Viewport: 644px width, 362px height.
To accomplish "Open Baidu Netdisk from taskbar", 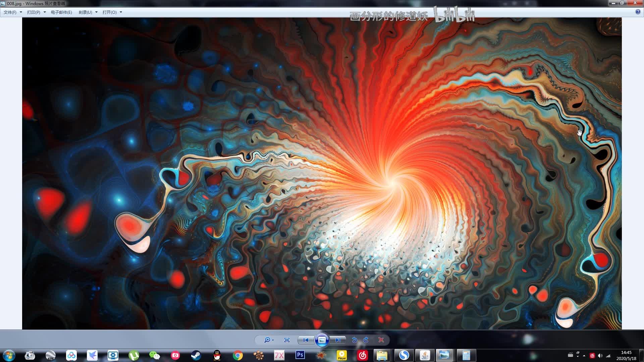I will click(x=71, y=355).
